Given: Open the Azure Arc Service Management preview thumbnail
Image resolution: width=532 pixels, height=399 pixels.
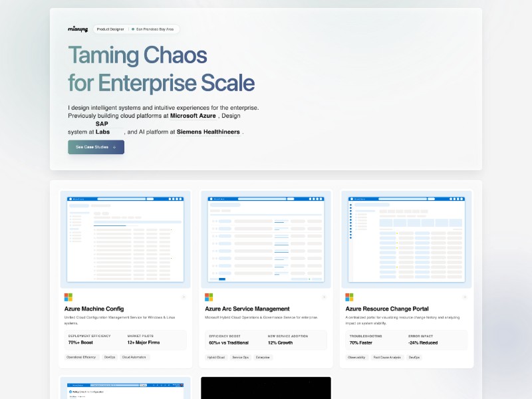Looking at the screenshot, I should (x=265, y=239).
